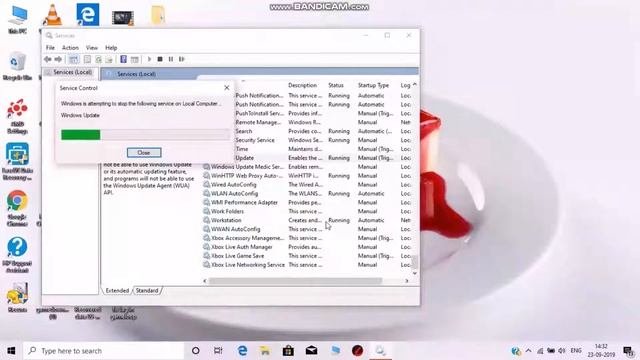
Task: Click the Start Service play icon
Action: click(149, 59)
